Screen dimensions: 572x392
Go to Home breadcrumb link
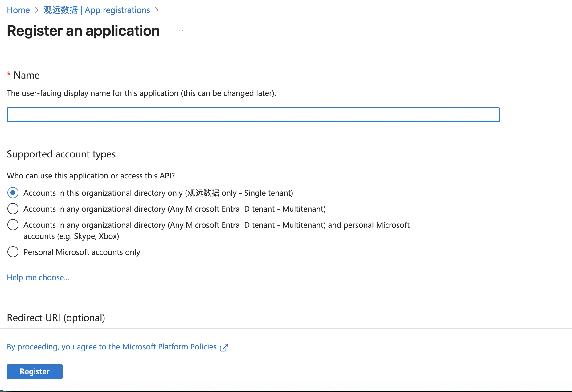tap(18, 10)
